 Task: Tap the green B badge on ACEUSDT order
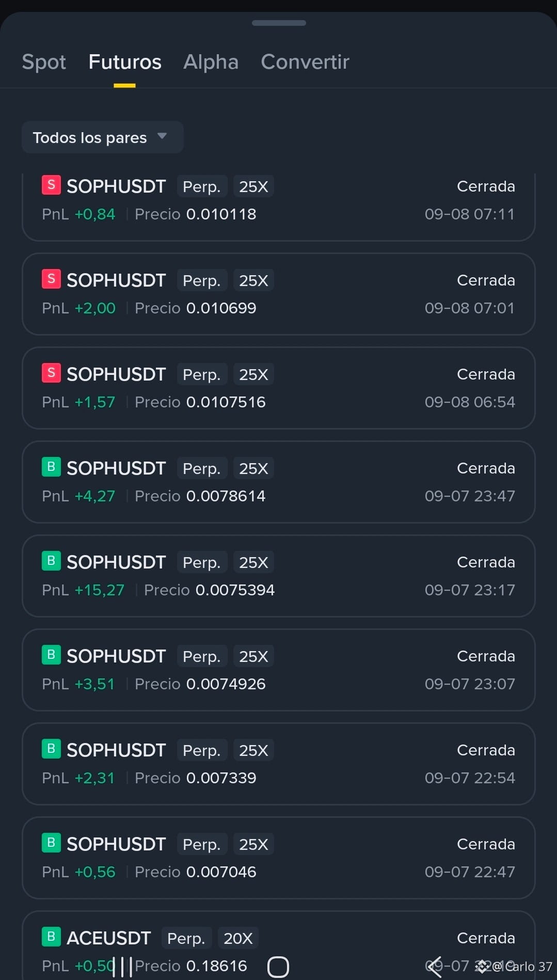click(51, 937)
